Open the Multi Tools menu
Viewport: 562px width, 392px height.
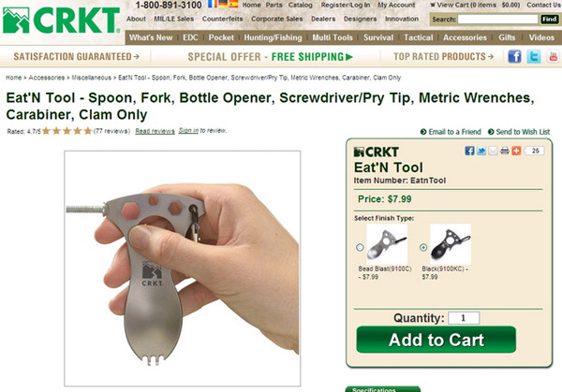pos(333,37)
